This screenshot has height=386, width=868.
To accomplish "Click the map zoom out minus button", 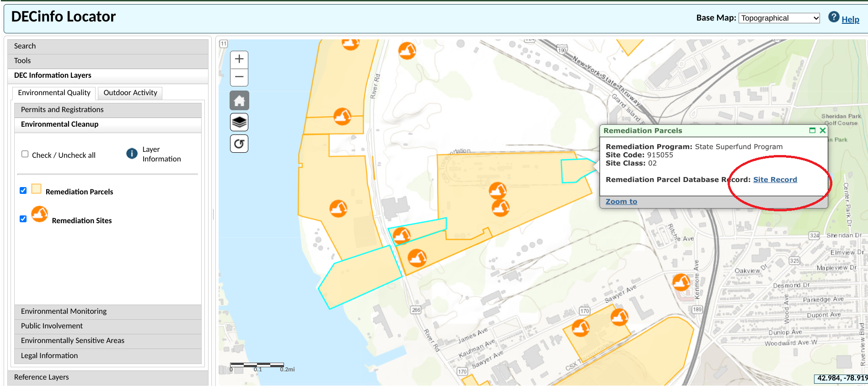I will point(239,77).
